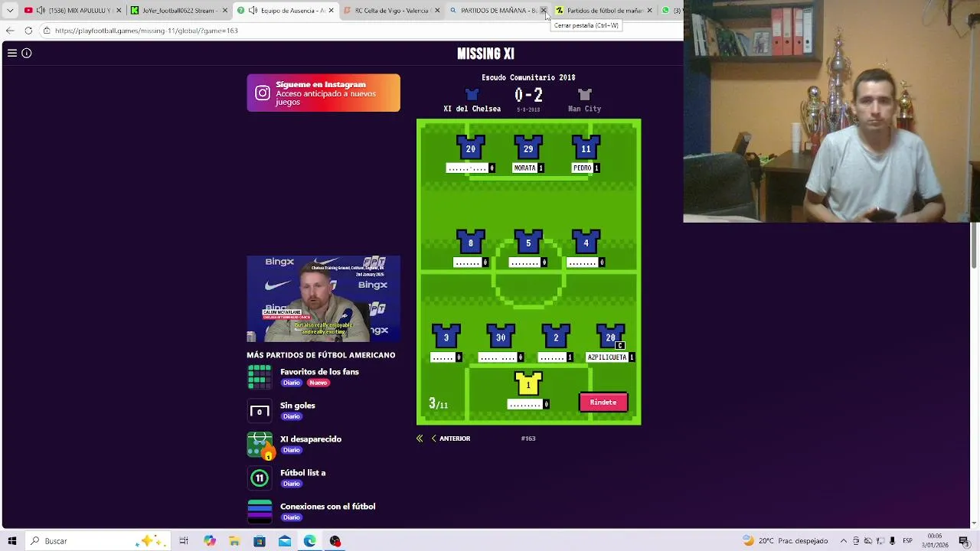This screenshot has height=551, width=980.
Task: Close the PARTIDOS DE MAÑANA tab
Action: click(x=544, y=11)
